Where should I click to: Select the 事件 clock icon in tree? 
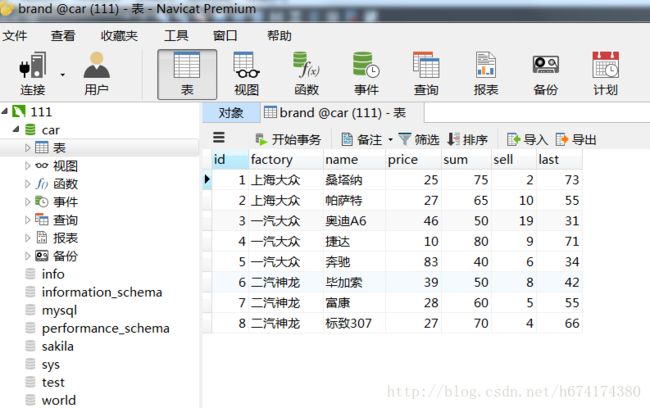41,202
